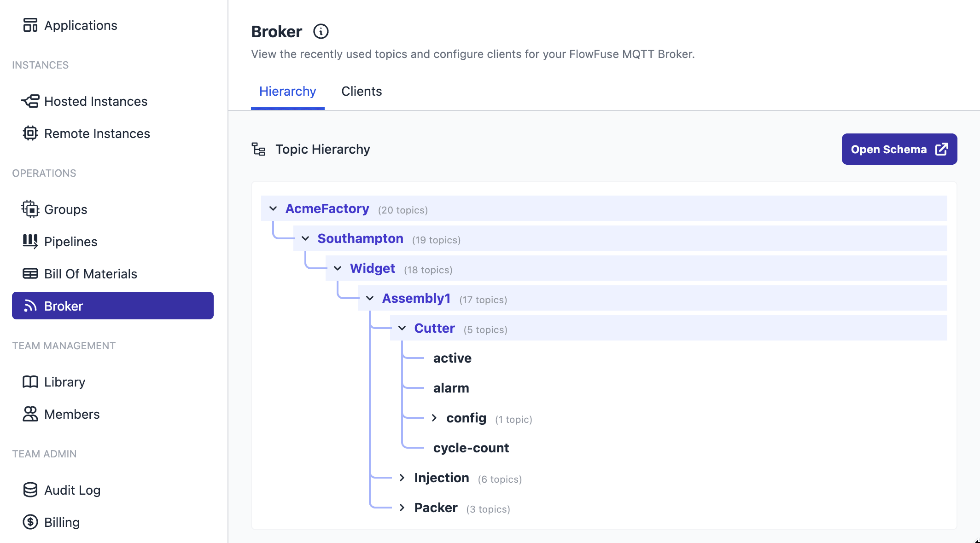The image size is (980, 543).
Task: Select the cycle-count topic
Action: coord(471,447)
